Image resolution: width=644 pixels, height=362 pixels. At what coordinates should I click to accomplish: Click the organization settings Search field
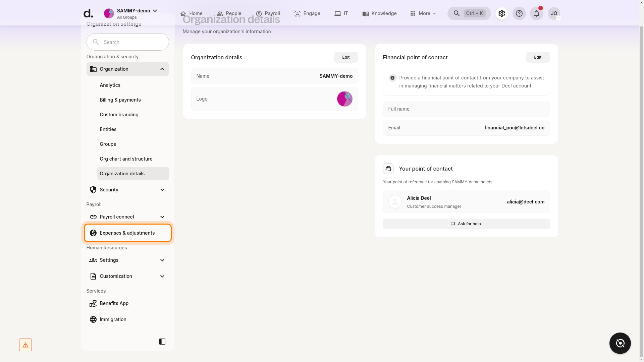[x=127, y=42]
